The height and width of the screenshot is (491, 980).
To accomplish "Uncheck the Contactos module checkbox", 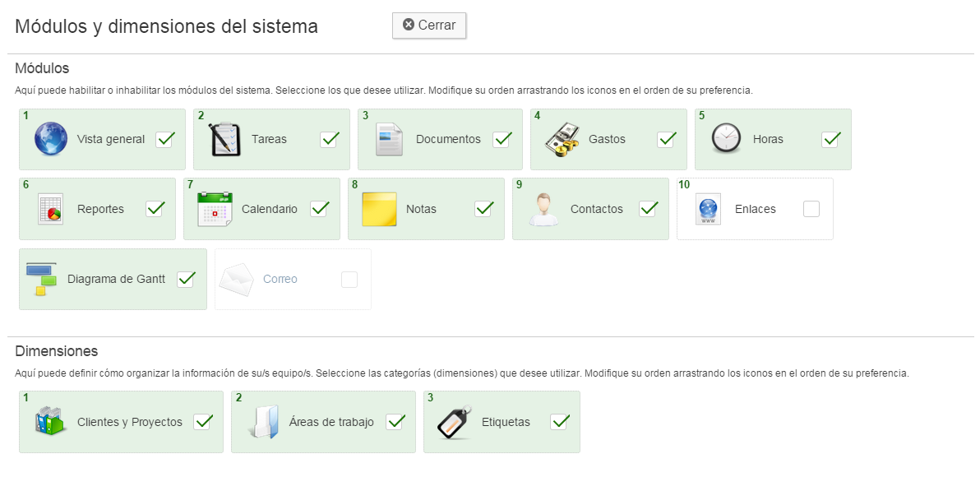I will [x=648, y=209].
